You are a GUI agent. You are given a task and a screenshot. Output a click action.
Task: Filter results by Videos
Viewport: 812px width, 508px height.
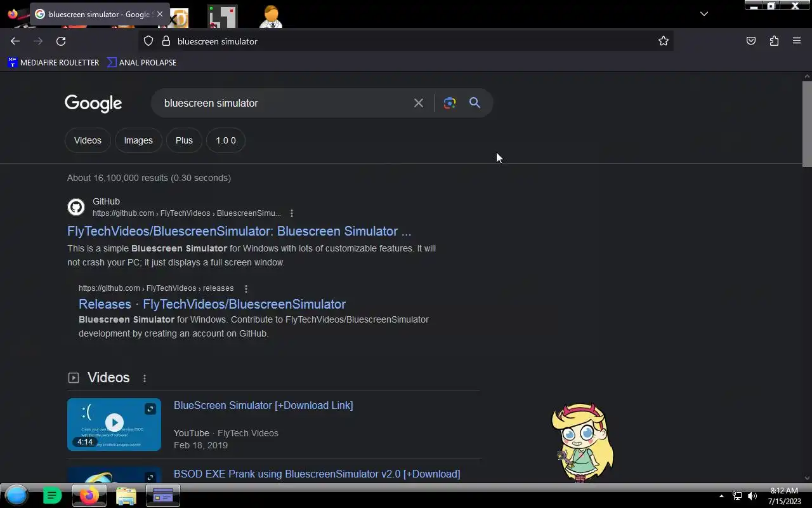[x=88, y=140]
